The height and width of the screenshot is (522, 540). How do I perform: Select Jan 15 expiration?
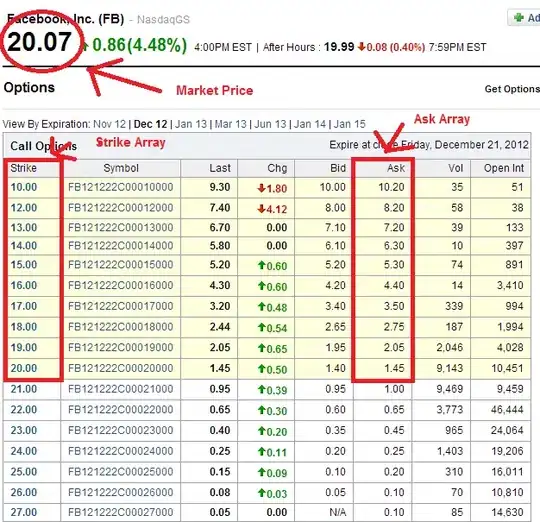(349, 124)
